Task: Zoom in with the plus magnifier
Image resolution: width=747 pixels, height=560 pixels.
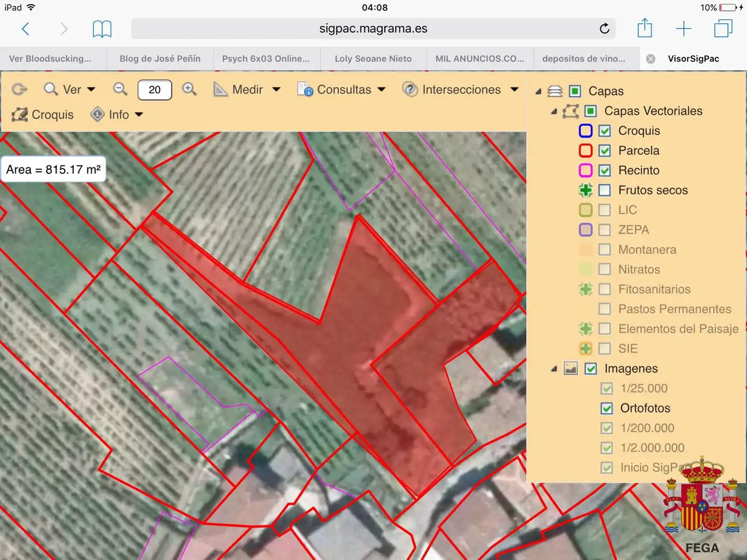Action: click(x=189, y=89)
